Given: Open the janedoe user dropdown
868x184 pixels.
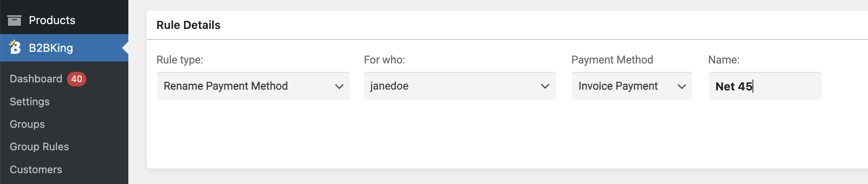Looking at the screenshot, I should point(460,86).
